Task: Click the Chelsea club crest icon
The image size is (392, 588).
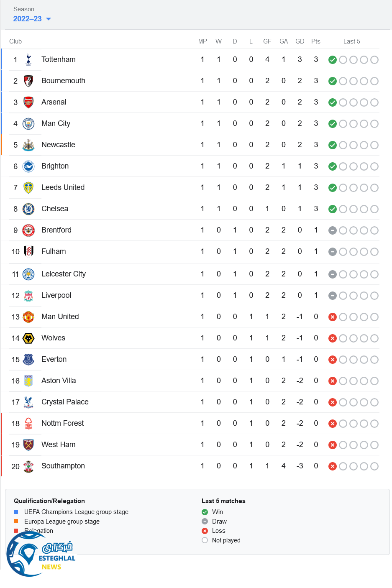Action: (28, 209)
